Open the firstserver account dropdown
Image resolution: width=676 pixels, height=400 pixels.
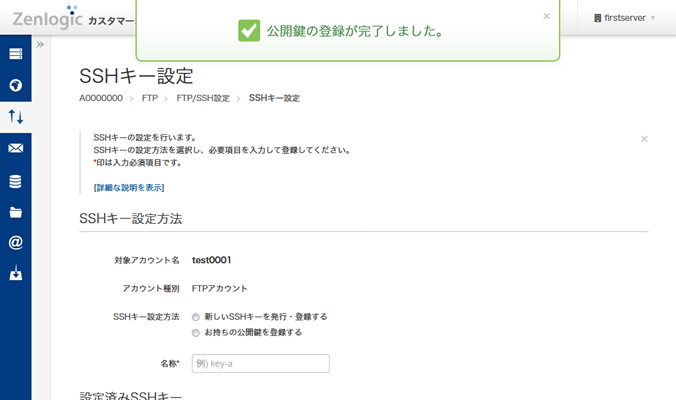click(624, 18)
